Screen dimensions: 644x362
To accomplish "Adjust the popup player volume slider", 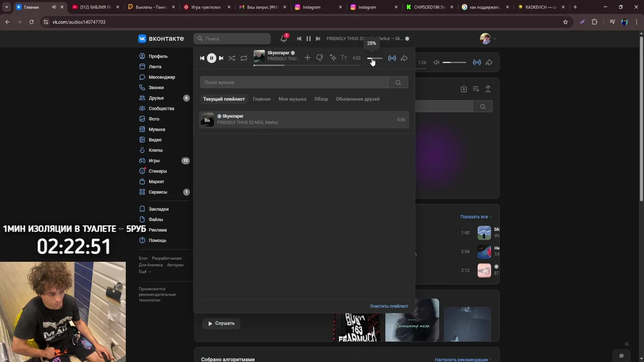I will (375, 58).
